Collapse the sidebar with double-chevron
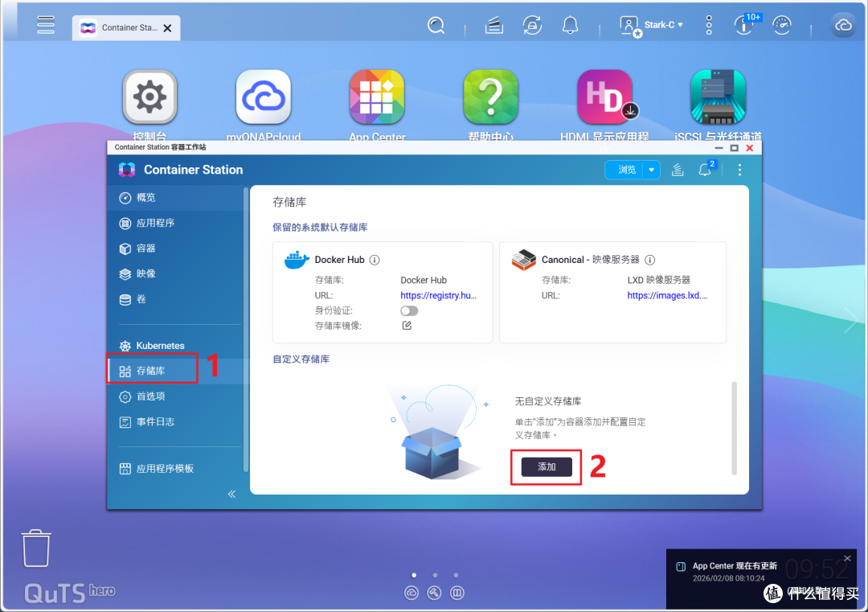 tap(231, 494)
